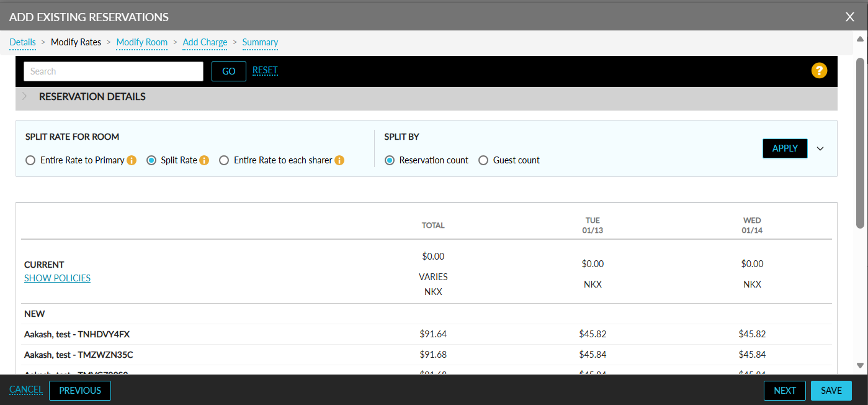Image resolution: width=868 pixels, height=405 pixels.
Task: Open the Summary step
Action: coord(260,42)
